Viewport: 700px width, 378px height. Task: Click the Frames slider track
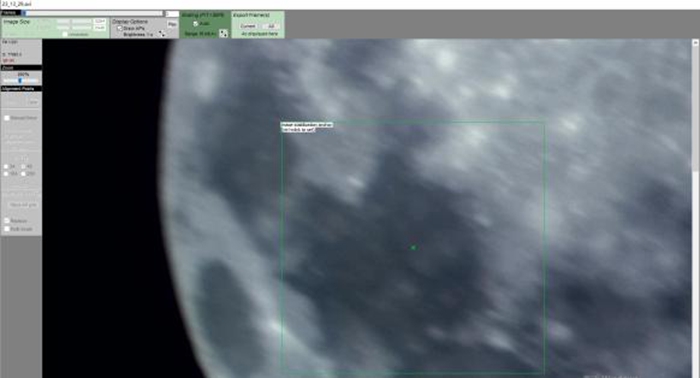(93, 13)
